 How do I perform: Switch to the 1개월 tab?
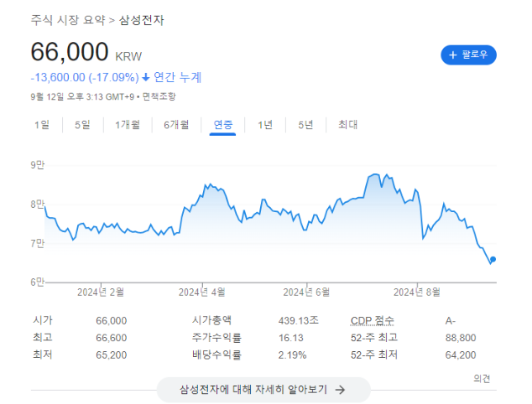128,125
